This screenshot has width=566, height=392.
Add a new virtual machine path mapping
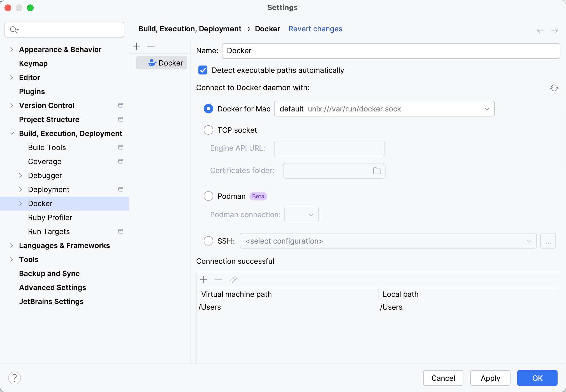tap(204, 280)
